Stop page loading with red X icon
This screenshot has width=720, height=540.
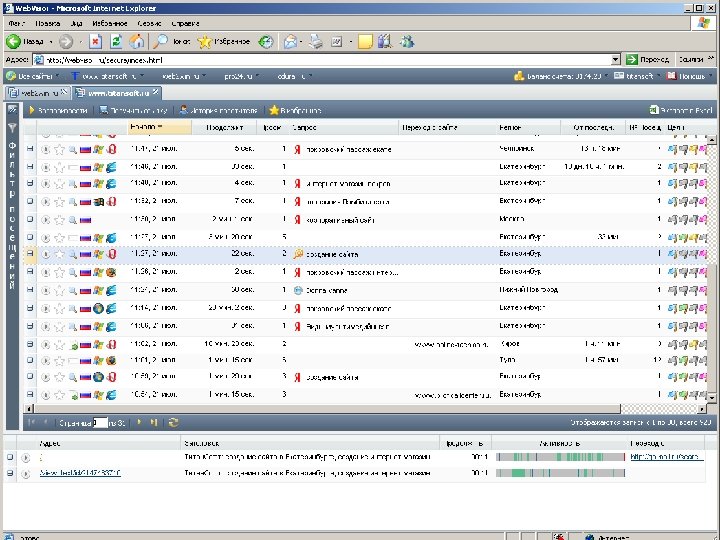[x=95, y=42]
